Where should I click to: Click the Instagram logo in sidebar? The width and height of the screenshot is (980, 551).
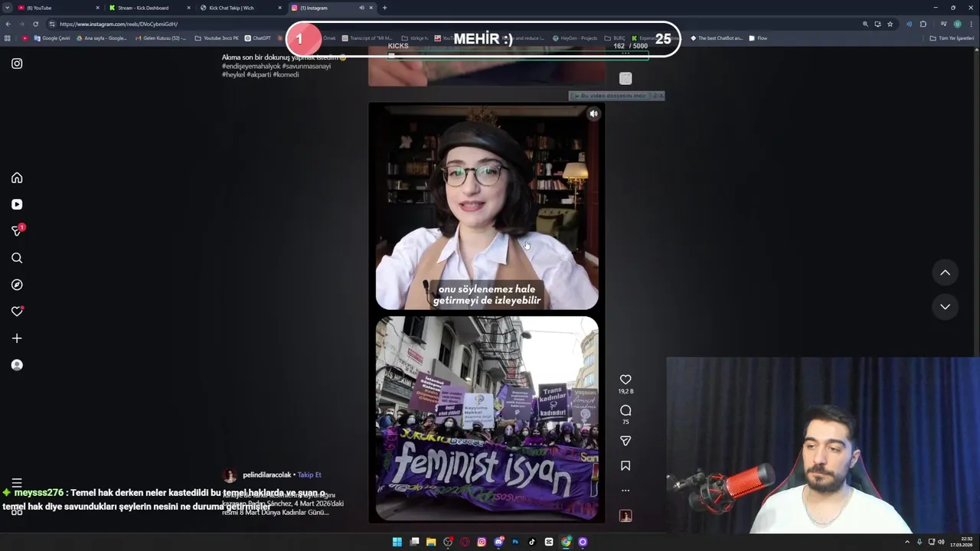(x=17, y=64)
